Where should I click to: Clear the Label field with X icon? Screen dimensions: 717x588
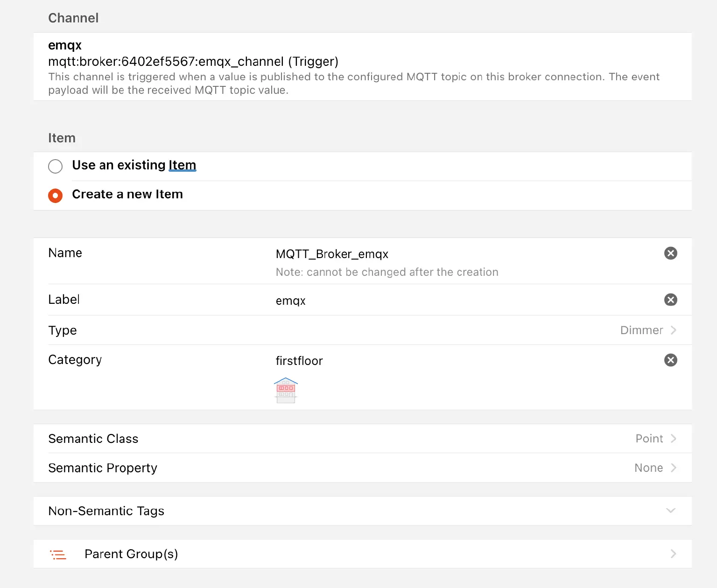click(670, 300)
